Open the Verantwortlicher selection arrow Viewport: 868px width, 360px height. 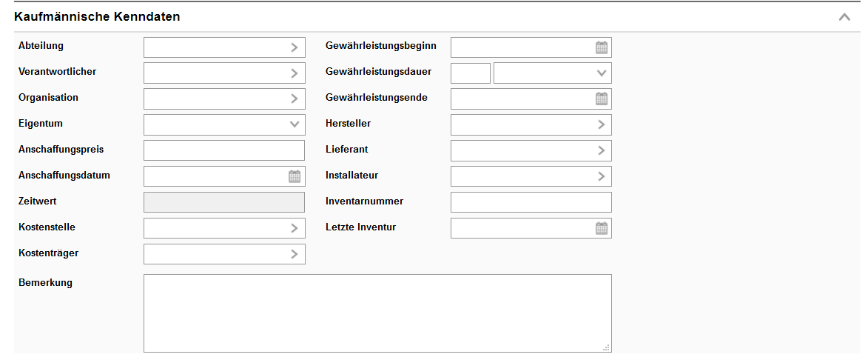[x=295, y=73]
